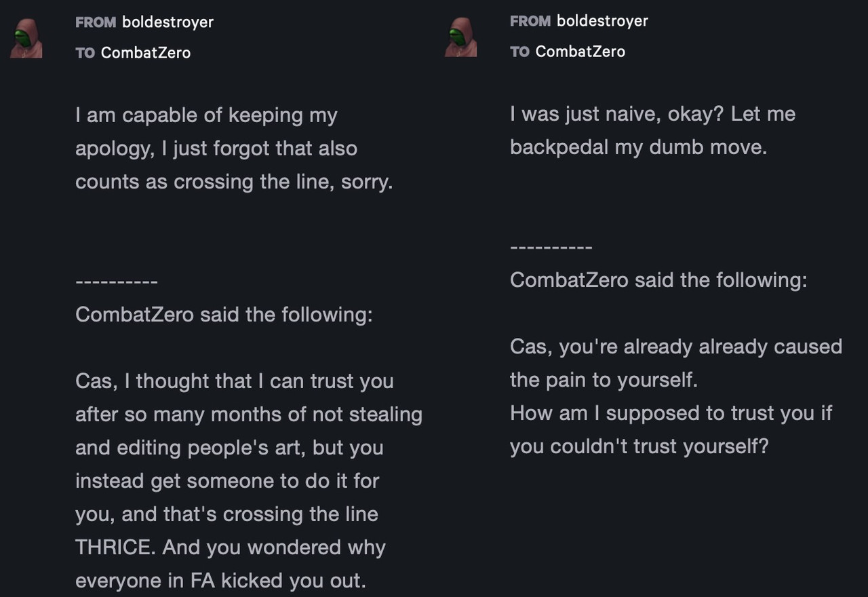Click 'CombatZero said the following:' above 'Cas, I thought'
Image resolution: width=868 pixels, height=597 pixels.
224,315
